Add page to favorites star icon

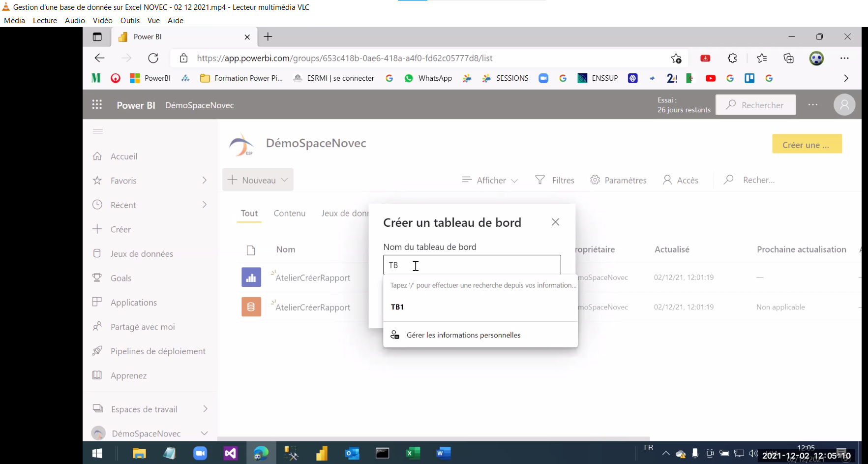click(x=676, y=58)
